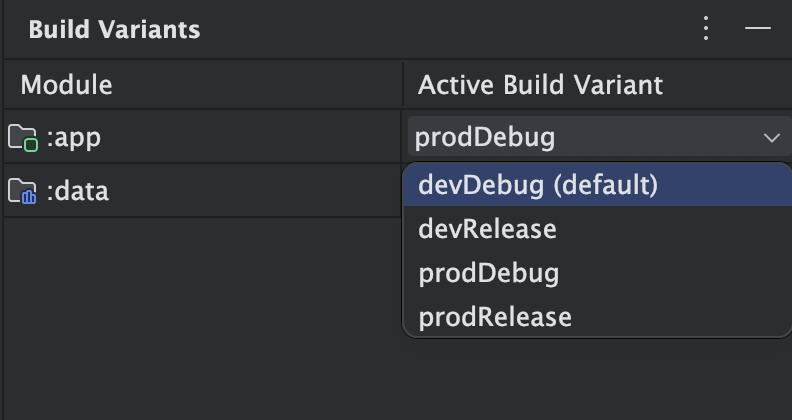Click empty area below the module list
Viewport: 792px width, 420px height.
click(x=202, y=318)
